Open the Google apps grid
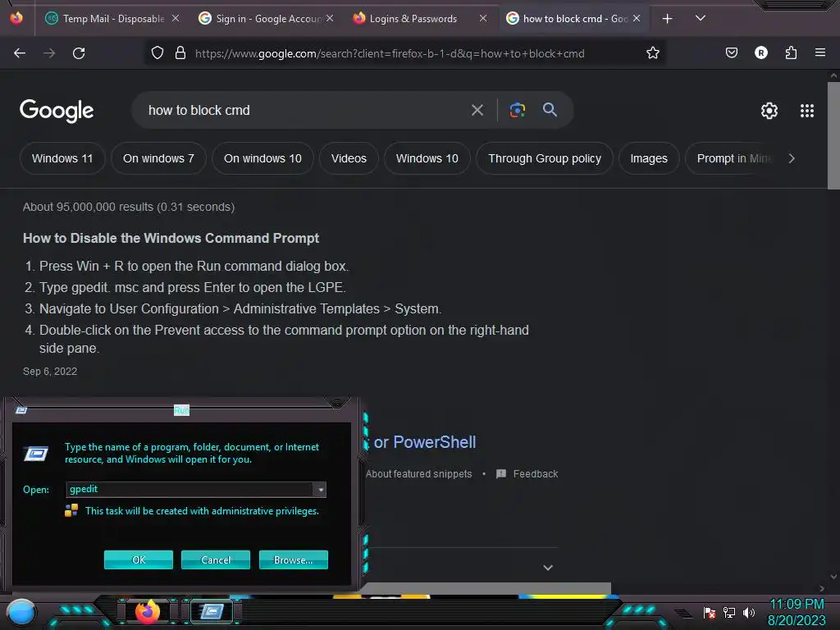Viewport: 840px width, 630px height. tap(807, 111)
